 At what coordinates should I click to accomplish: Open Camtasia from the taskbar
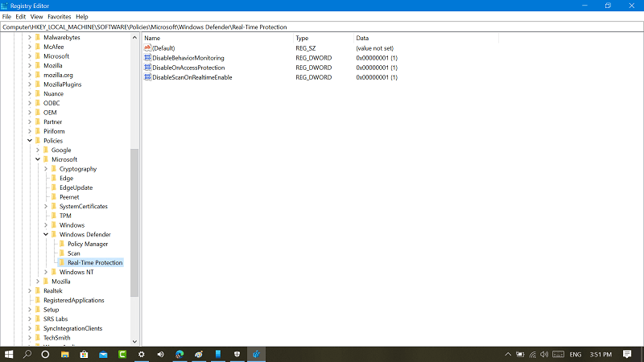[x=122, y=354]
